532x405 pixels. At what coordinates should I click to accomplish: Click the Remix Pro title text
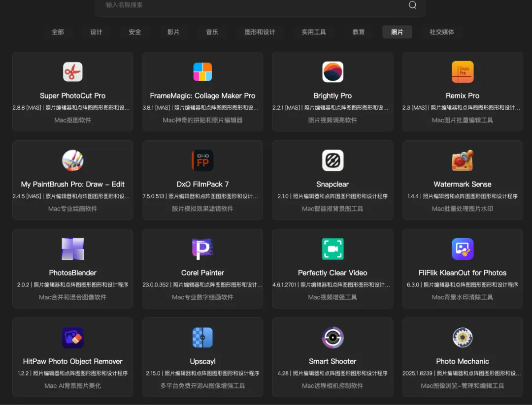tap(463, 96)
